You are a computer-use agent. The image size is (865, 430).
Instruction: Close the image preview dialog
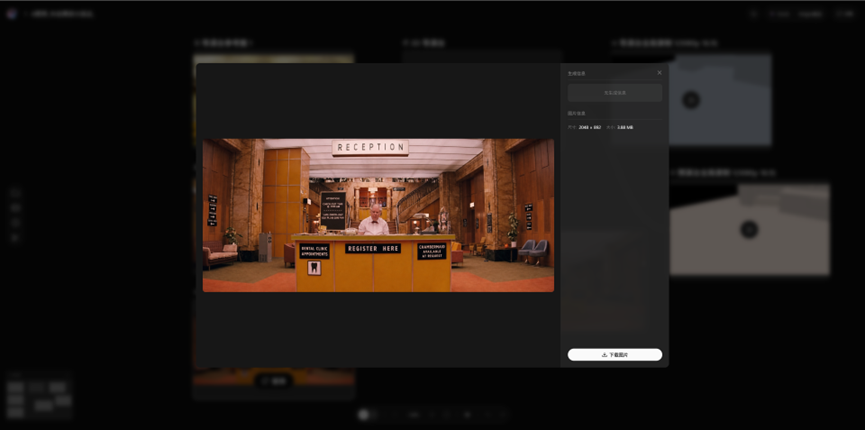659,72
